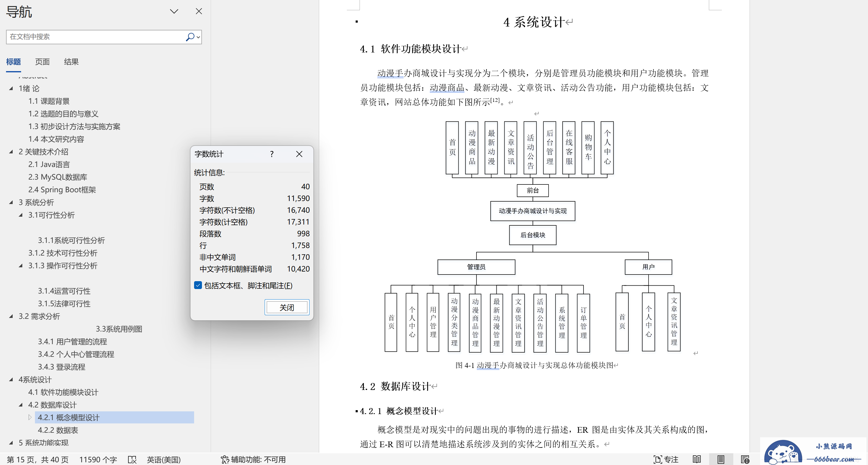Go to heading 4.2.2 数据表
Image resolution: width=868 pixels, height=465 pixels.
[58, 430]
